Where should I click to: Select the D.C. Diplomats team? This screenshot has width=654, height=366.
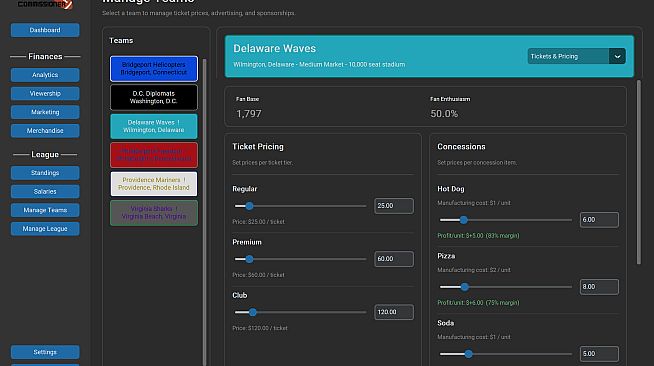coord(154,97)
